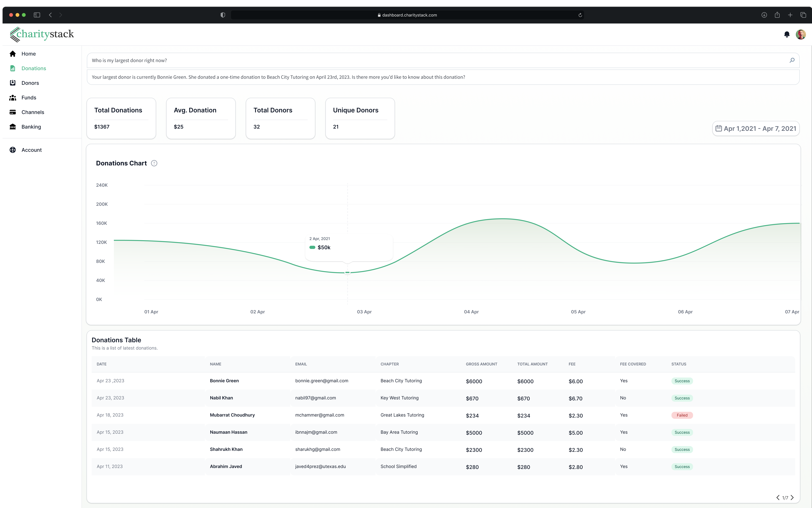The height and width of the screenshot is (508, 812).
Task: Click the Key West Tutoring chapter cell
Action: pos(399,398)
